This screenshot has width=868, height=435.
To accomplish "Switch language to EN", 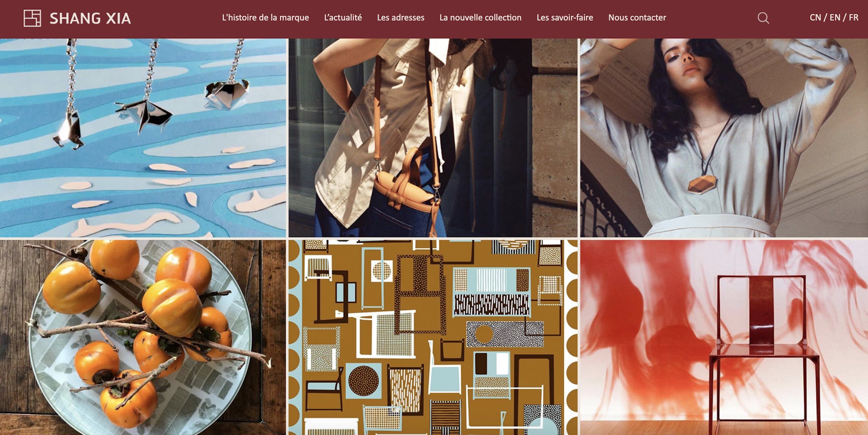I will (x=835, y=18).
